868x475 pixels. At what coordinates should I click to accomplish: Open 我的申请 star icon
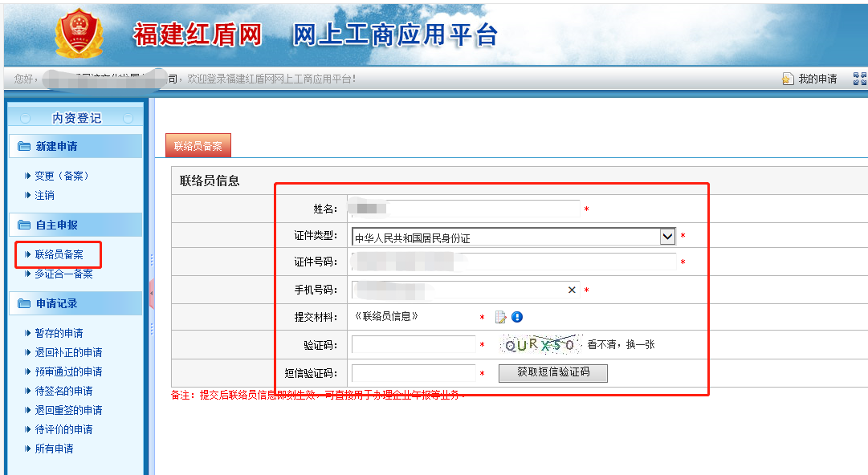click(788, 79)
